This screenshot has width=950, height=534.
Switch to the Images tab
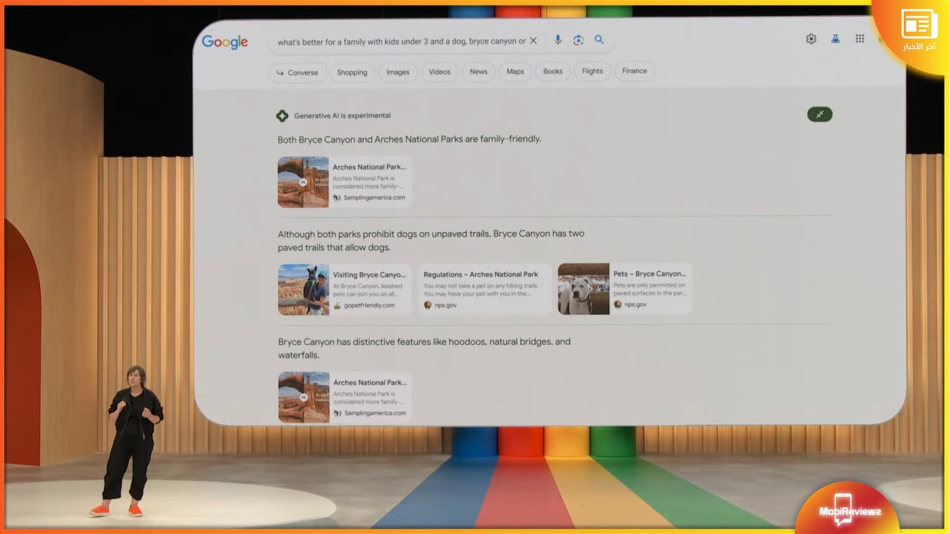click(397, 72)
